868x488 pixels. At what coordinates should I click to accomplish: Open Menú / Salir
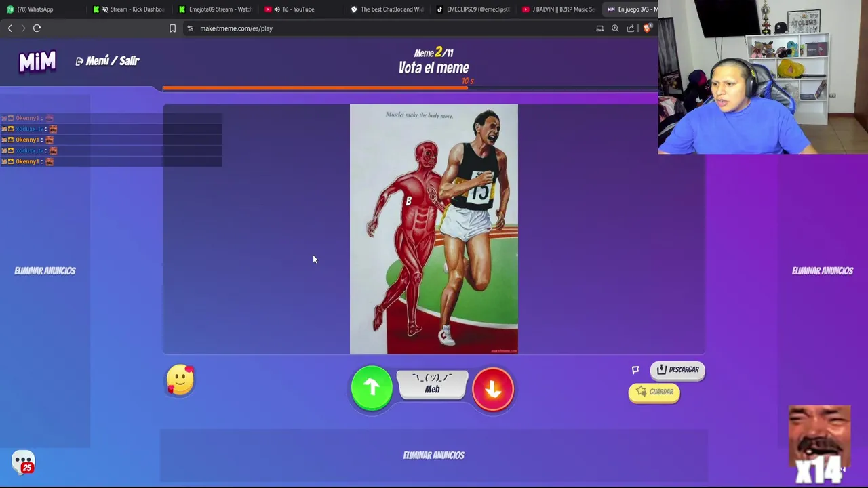[x=107, y=61]
